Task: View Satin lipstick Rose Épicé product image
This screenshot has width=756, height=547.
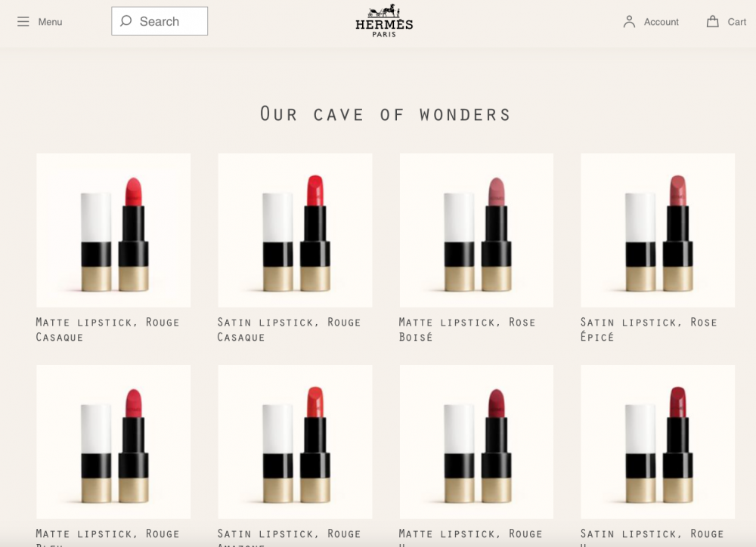Action: point(658,230)
